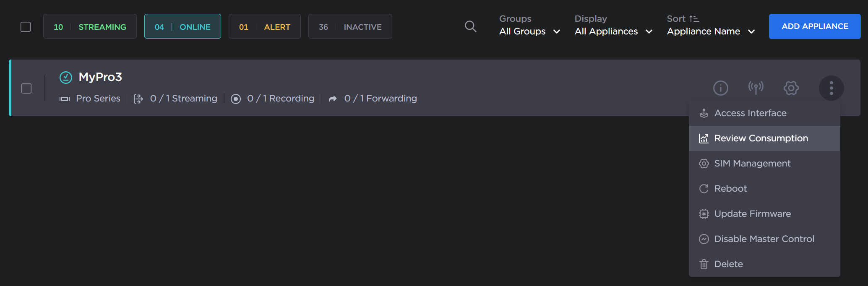The width and height of the screenshot is (868, 286).
Task: Expand the Groups dropdown
Action: click(529, 31)
